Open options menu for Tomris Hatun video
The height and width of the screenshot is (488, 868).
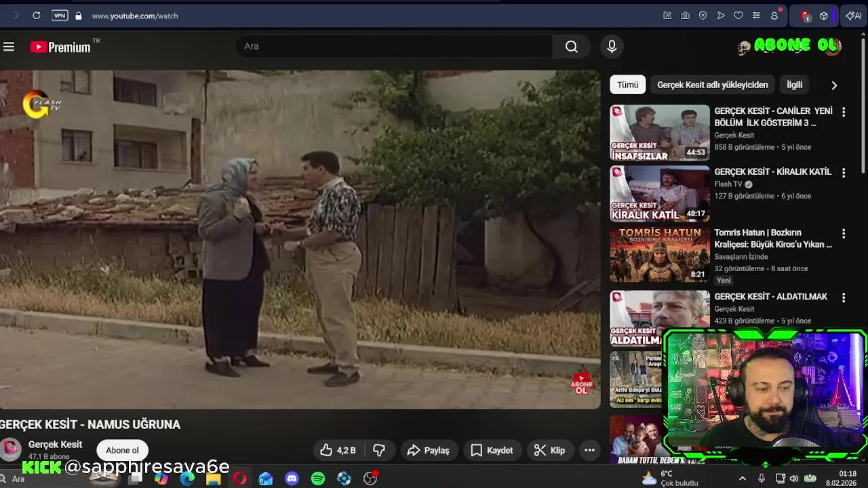(844, 233)
